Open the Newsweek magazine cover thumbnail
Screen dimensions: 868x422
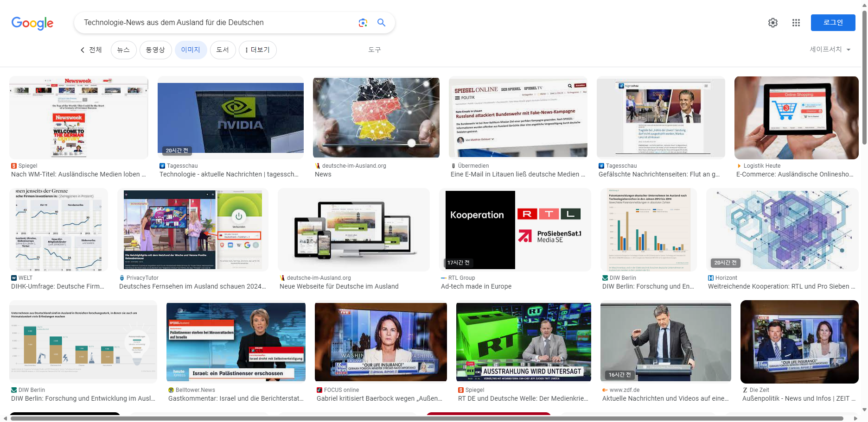(x=79, y=118)
